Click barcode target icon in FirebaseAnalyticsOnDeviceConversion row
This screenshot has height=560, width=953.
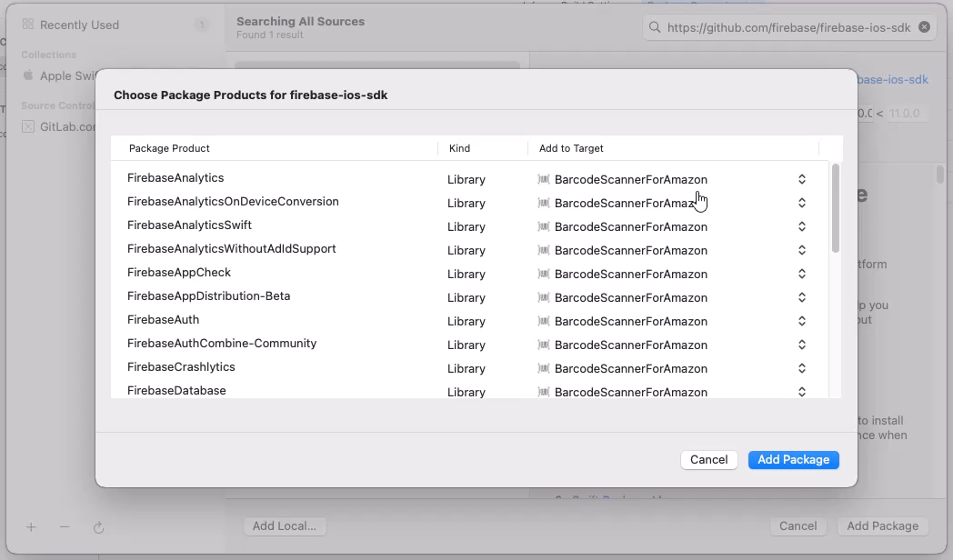[544, 203]
